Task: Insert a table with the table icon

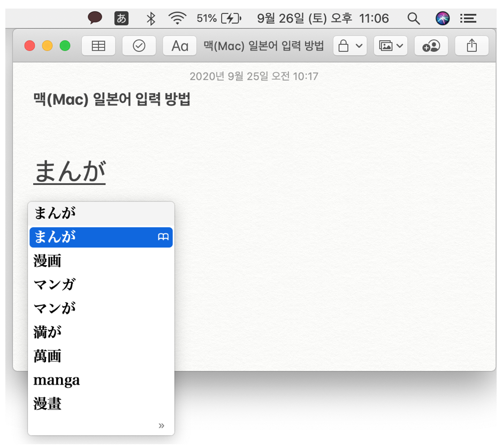Action: click(x=98, y=46)
